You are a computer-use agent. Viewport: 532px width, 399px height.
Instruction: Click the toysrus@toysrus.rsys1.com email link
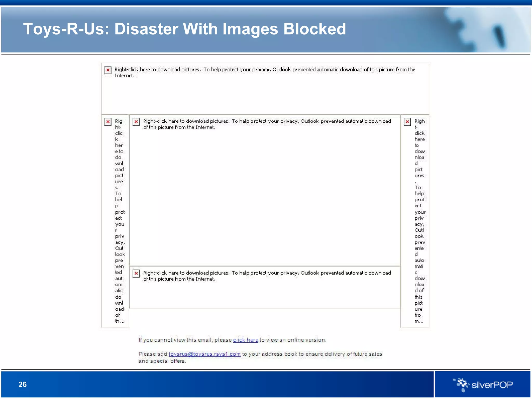pyautogui.click(x=204, y=354)
